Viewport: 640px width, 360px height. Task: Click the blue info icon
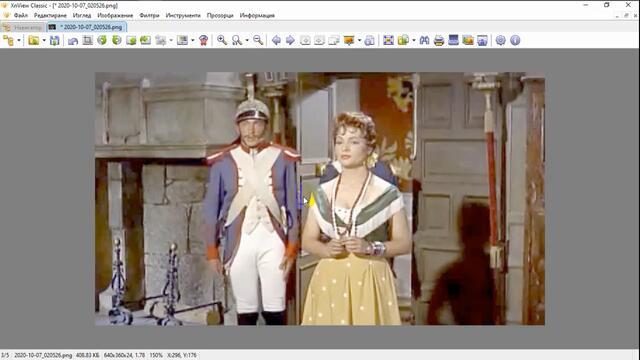pyautogui.click(x=515, y=40)
